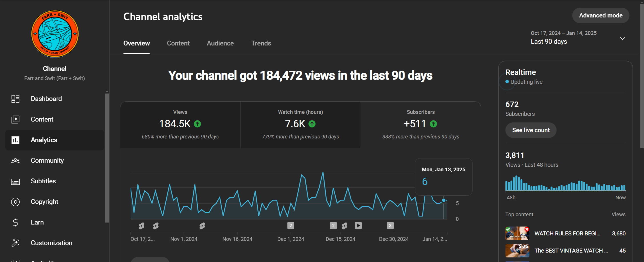Click the green up-arrow beside +511 subscribers
The height and width of the screenshot is (262, 644).
[433, 124]
